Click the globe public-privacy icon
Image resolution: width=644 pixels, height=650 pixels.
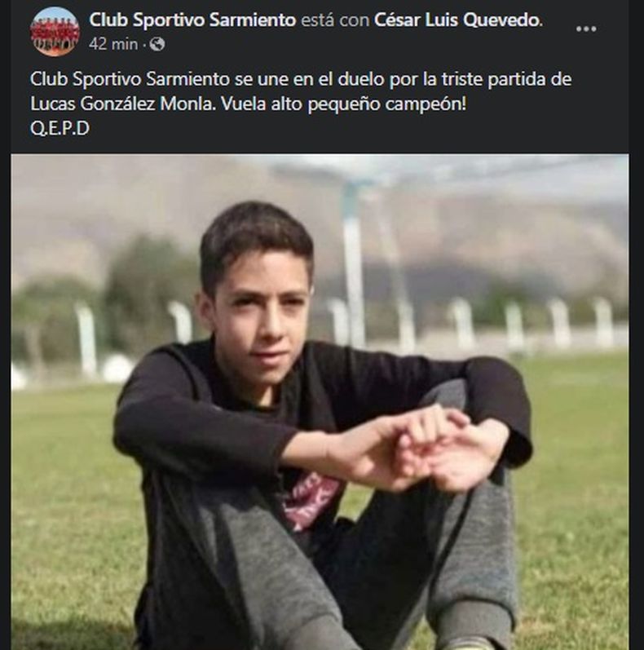pos(157,43)
